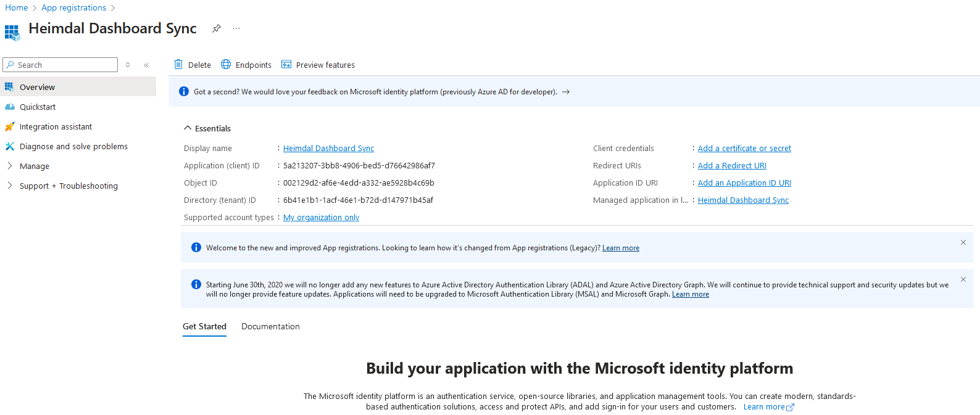Open the ellipsis more options menu
The height and width of the screenshot is (415, 980).
(236, 28)
